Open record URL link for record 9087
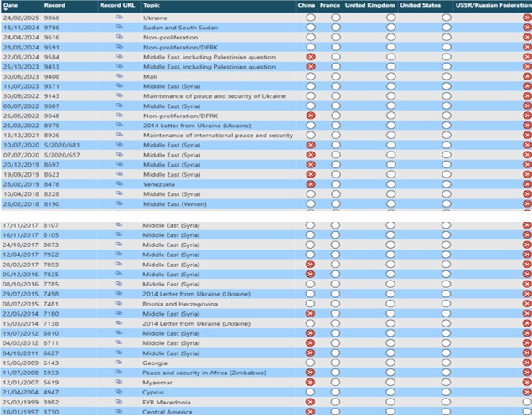 [119, 106]
